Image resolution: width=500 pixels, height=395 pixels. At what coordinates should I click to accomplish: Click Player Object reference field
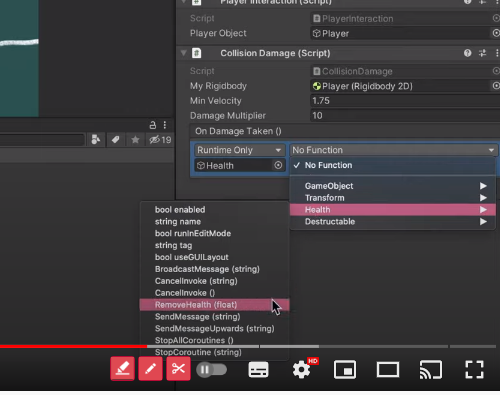(x=400, y=33)
